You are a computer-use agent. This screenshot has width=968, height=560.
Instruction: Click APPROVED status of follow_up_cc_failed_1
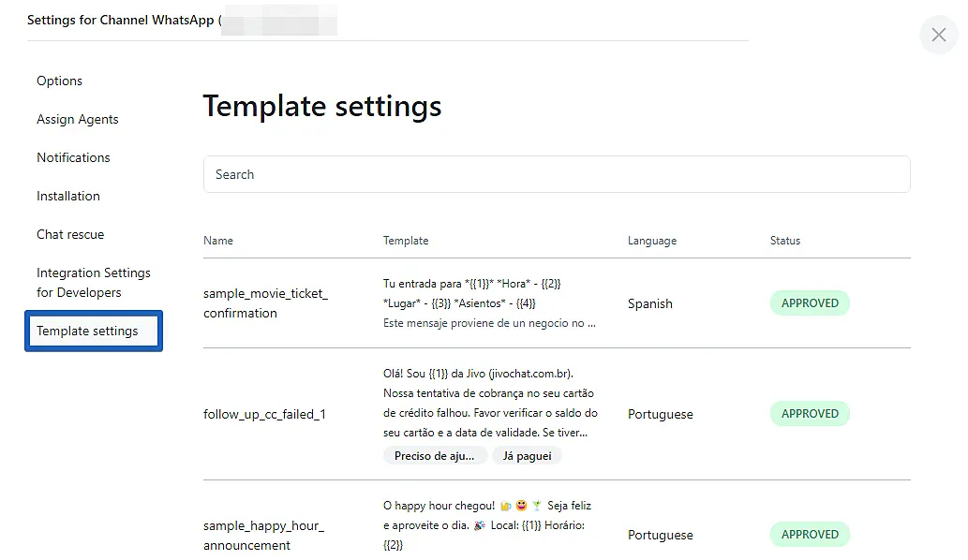(810, 414)
